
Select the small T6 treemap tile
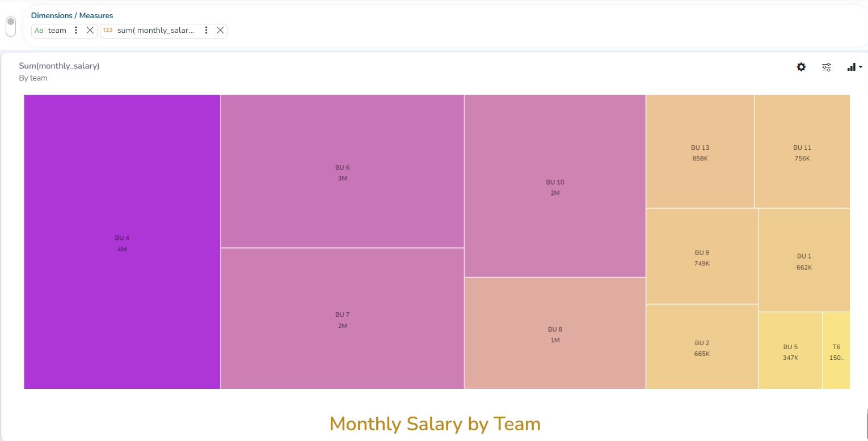point(836,351)
